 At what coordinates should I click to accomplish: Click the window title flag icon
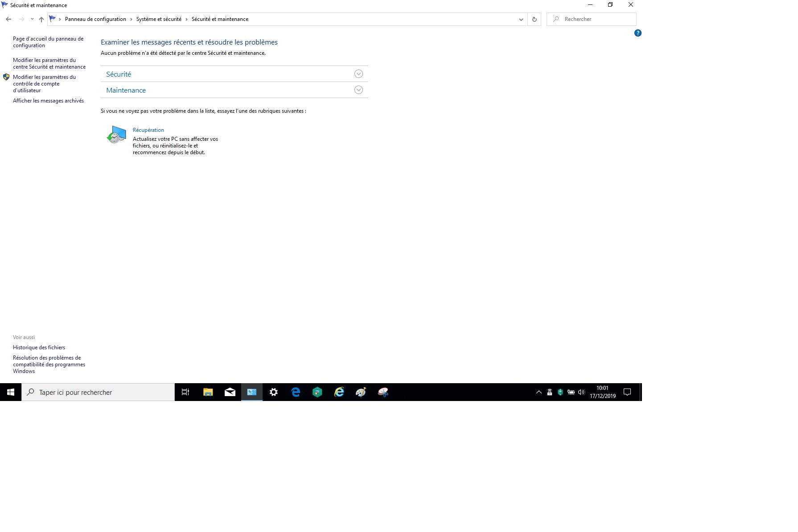coord(5,5)
